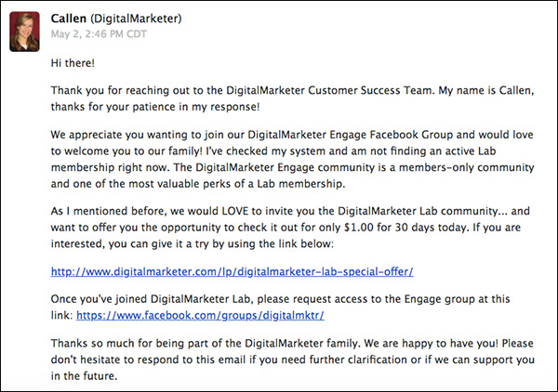Click the closing line 'in the future.'
558x392 pixels.
pos(84,376)
